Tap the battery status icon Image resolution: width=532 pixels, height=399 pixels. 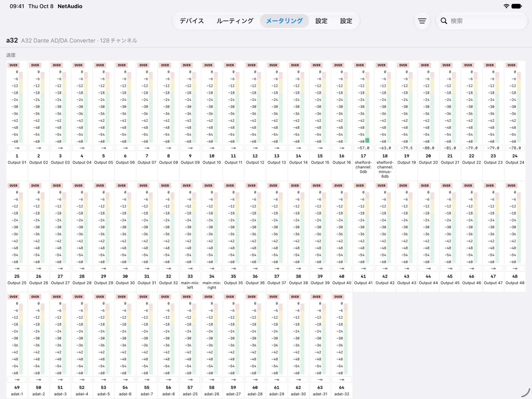[x=517, y=6]
